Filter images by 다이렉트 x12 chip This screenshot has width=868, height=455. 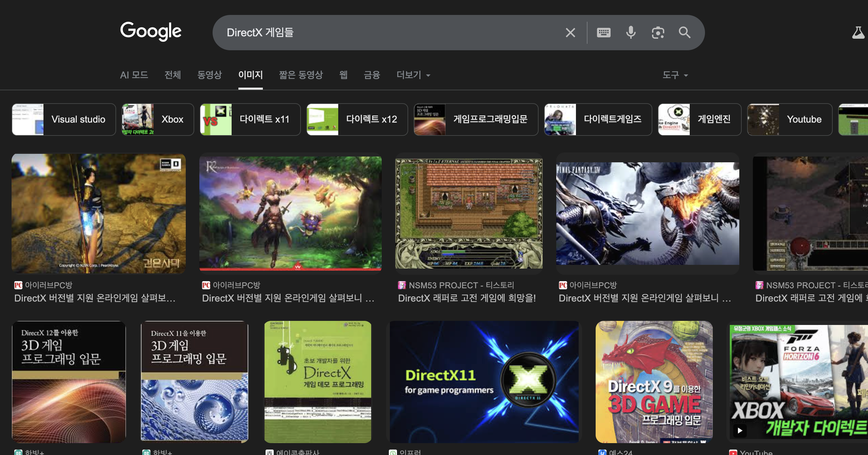point(357,120)
